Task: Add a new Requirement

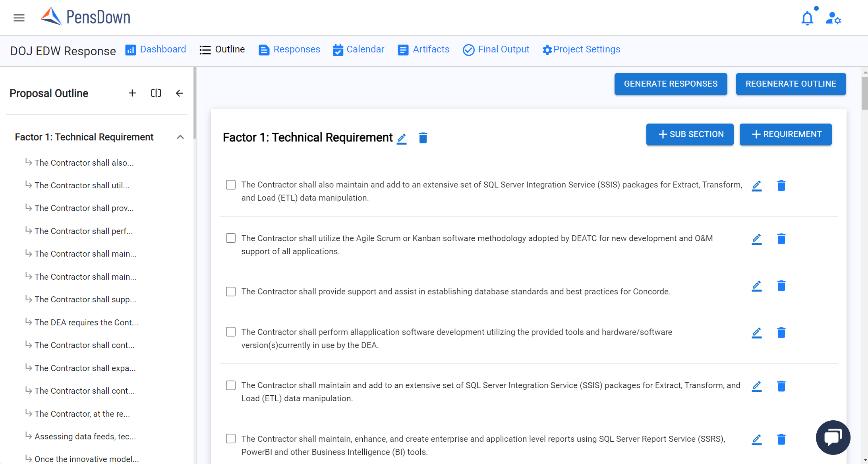Action: [x=786, y=134]
